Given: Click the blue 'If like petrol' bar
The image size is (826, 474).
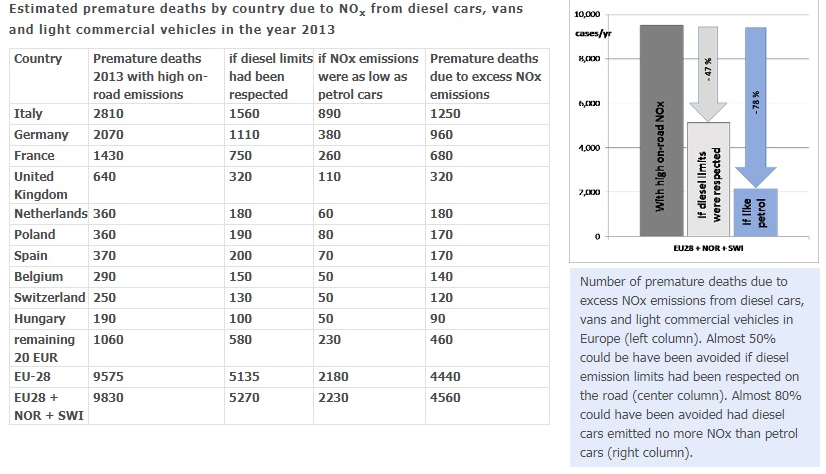Looking at the screenshot, I should pos(755,212).
